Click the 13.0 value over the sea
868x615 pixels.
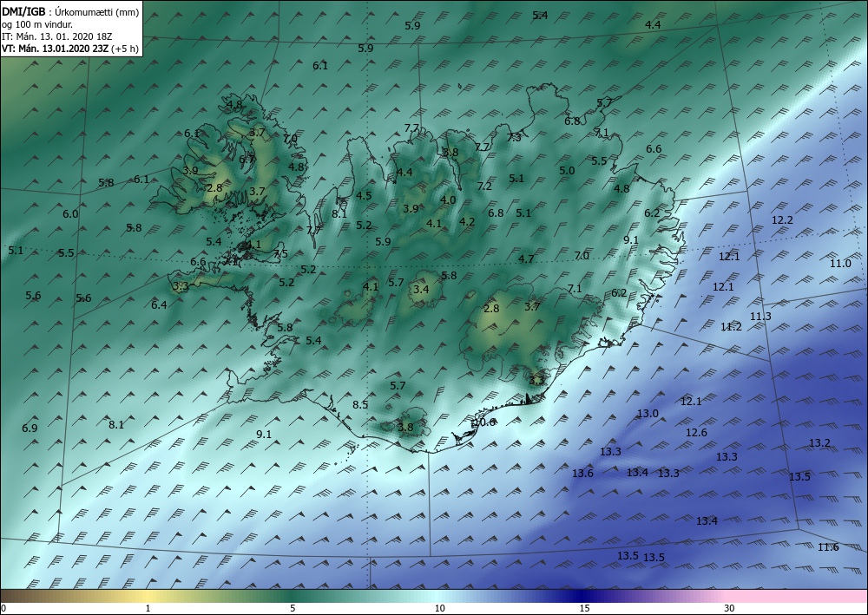tap(648, 413)
